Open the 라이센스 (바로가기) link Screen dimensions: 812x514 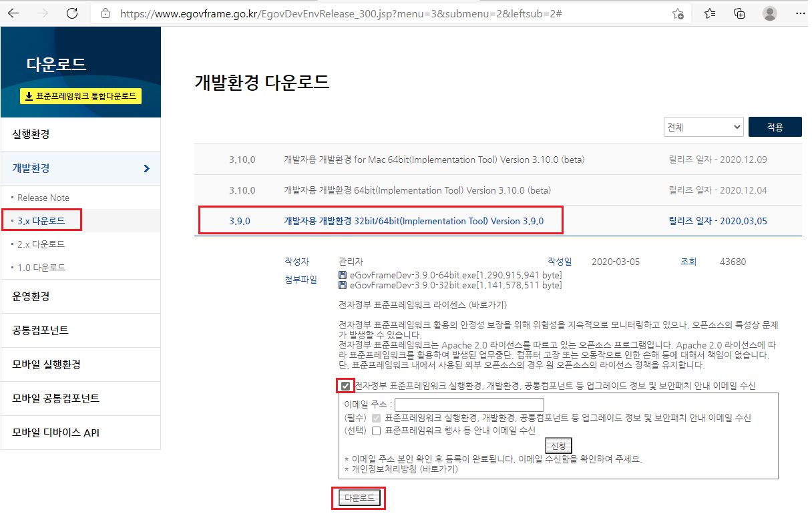pos(423,305)
